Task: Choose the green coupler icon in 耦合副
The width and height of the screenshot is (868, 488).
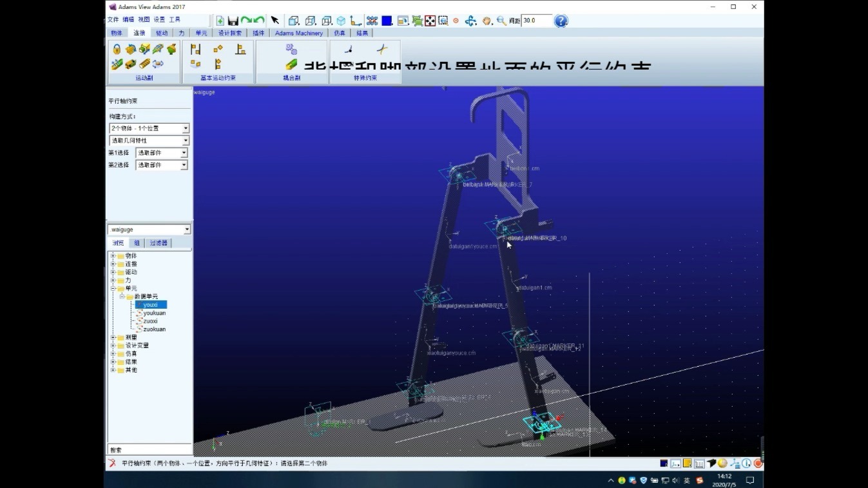Action: click(291, 64)
